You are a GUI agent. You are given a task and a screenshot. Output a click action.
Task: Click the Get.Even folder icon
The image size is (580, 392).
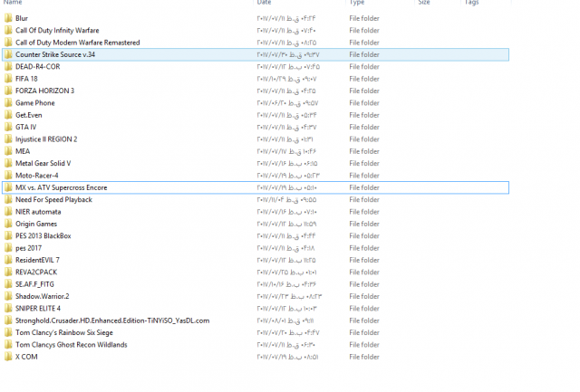tap(8, 115)
